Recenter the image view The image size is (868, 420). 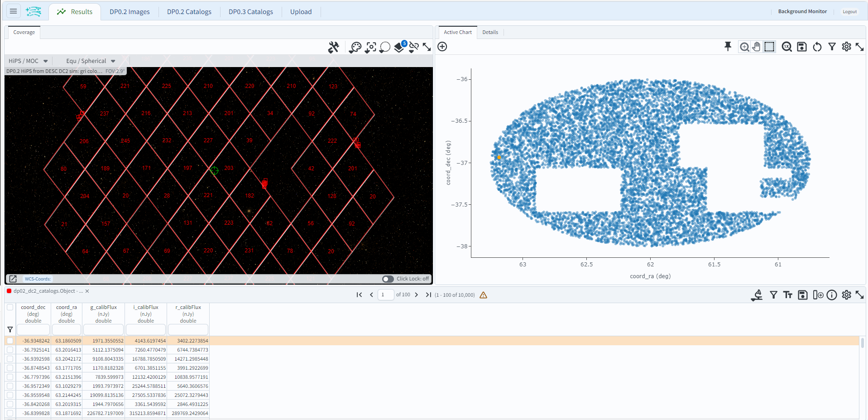370,47
